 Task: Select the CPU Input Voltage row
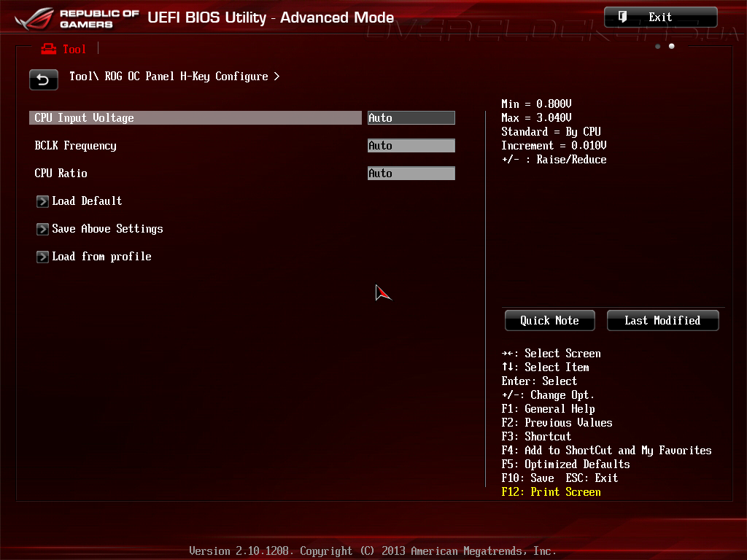point(196,117)
